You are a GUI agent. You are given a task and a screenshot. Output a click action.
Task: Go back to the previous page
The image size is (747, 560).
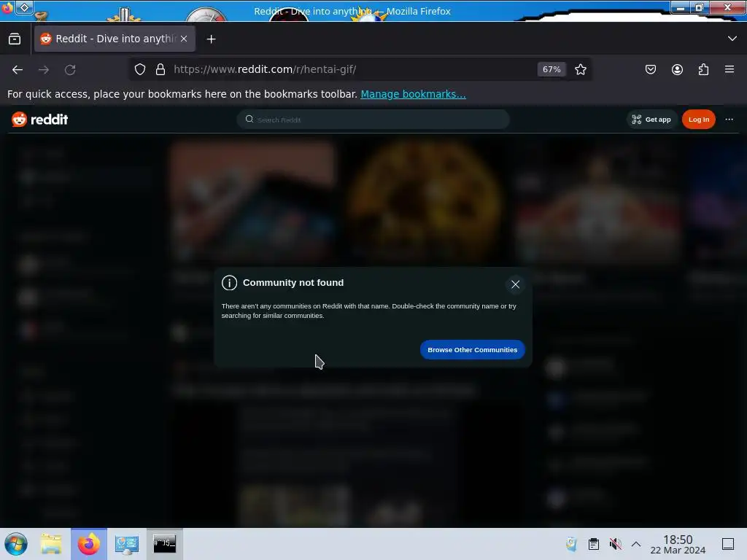18,69
